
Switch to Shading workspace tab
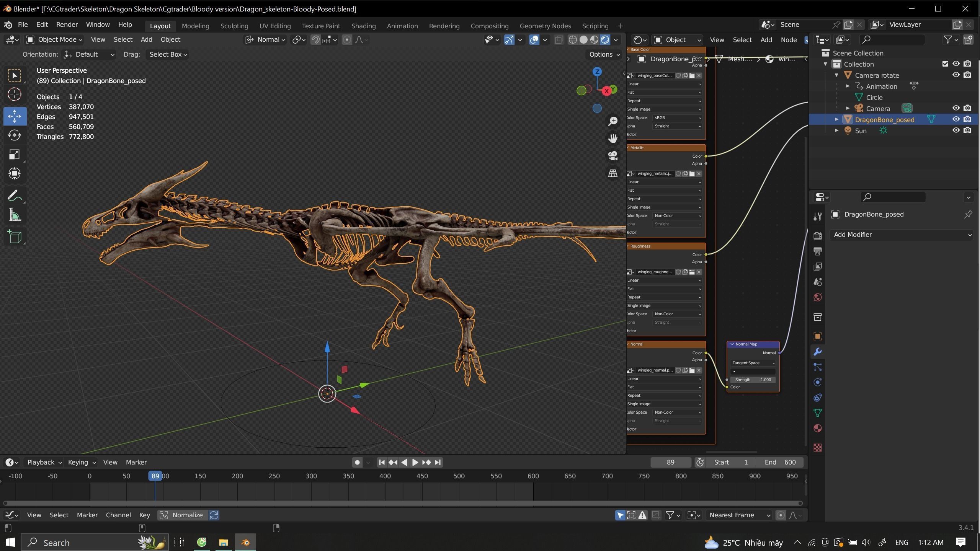pos(363,26)
